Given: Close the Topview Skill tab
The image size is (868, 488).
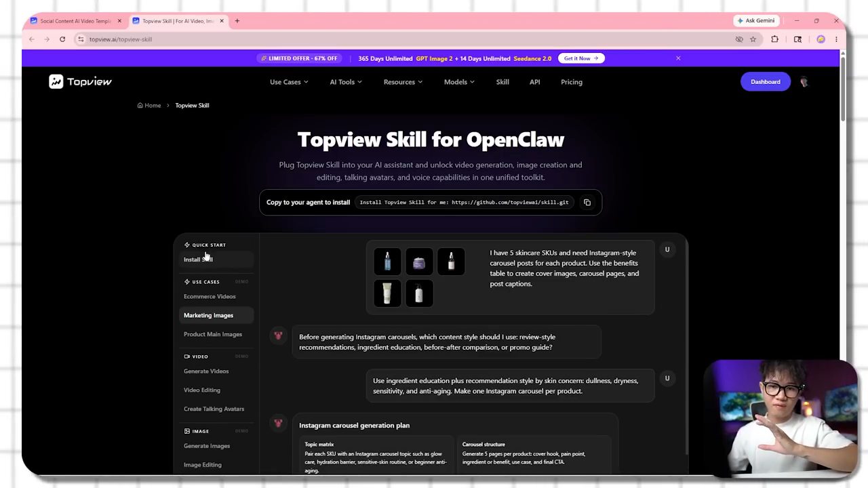Looking at the screenshot, I should point(221,21).
